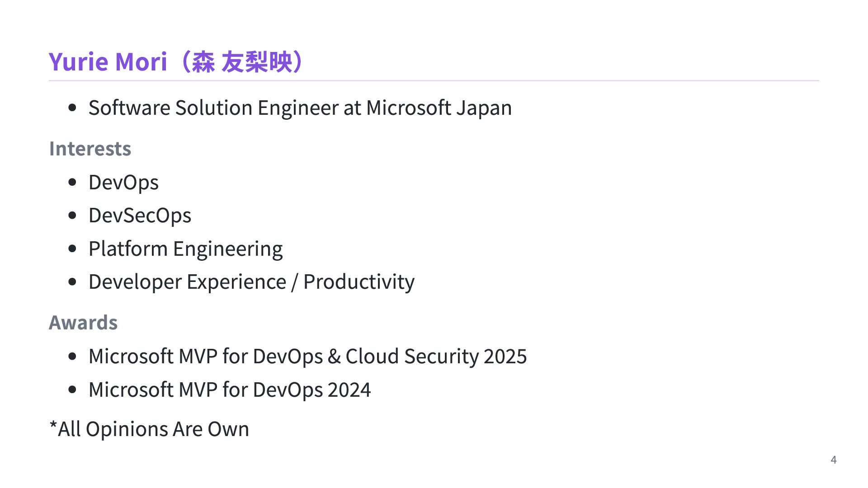
Task: Click the year "2025" in the awards
Action: (x=505, y=357)
